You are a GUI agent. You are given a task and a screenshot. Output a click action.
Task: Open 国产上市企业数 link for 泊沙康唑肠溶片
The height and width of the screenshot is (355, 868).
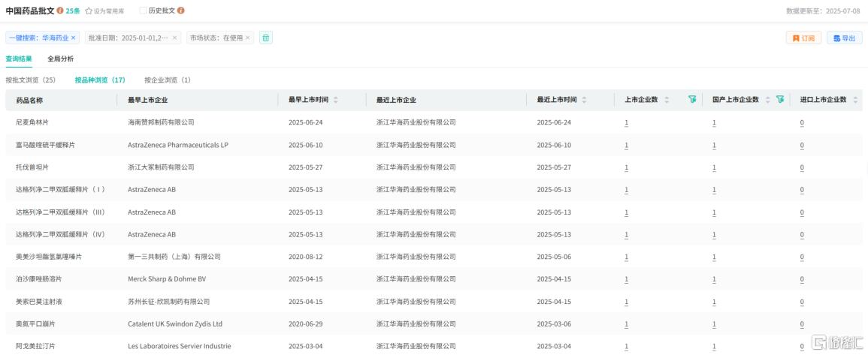click(x=714, y=279)
